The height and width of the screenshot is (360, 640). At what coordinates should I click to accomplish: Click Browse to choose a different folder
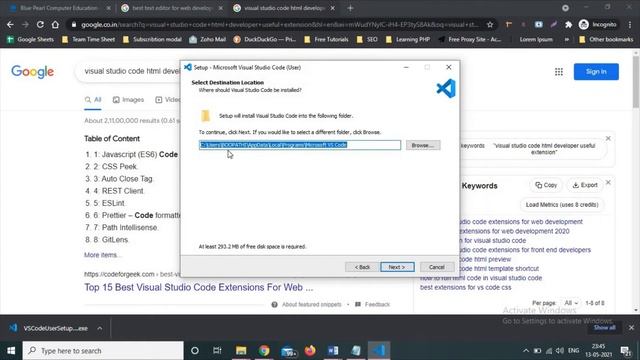click(423, 145)
